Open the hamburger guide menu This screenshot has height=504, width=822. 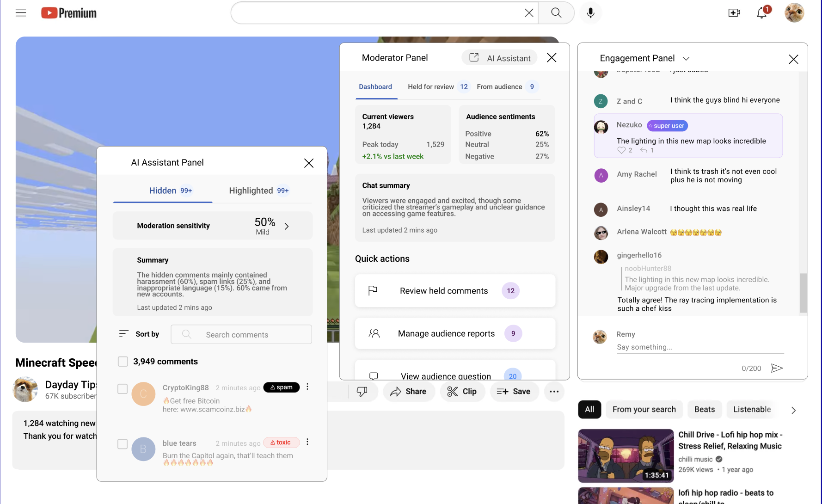21,13
